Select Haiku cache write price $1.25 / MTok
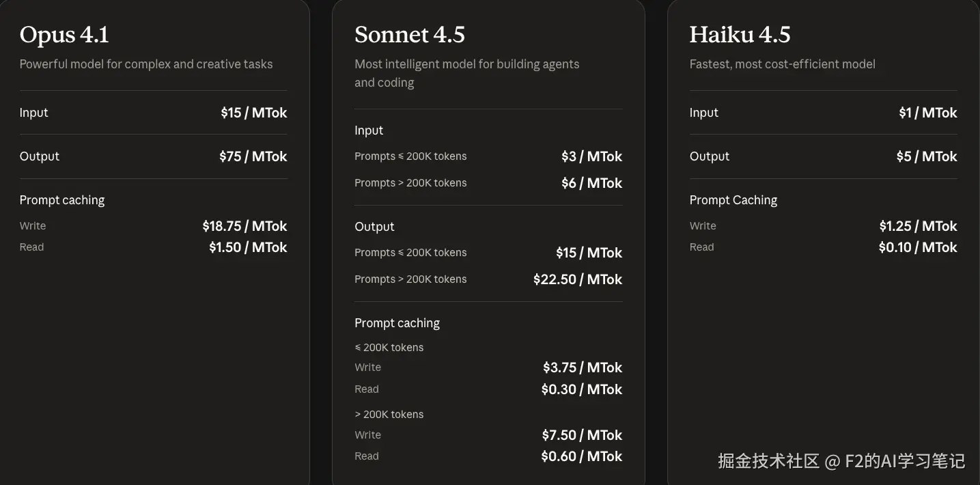 [x=918, y=226]
